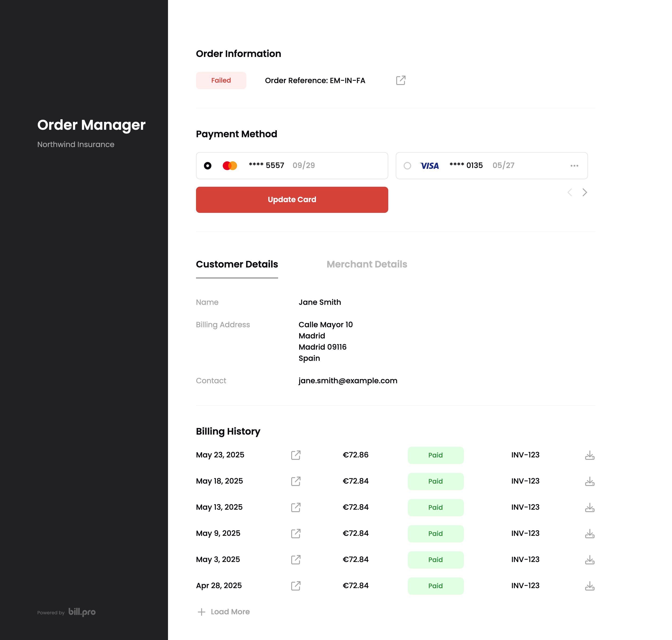This screenshot has height=640, width=672.
Task: Open the bill.pro powered-by link
Action: tap(82, 612)
